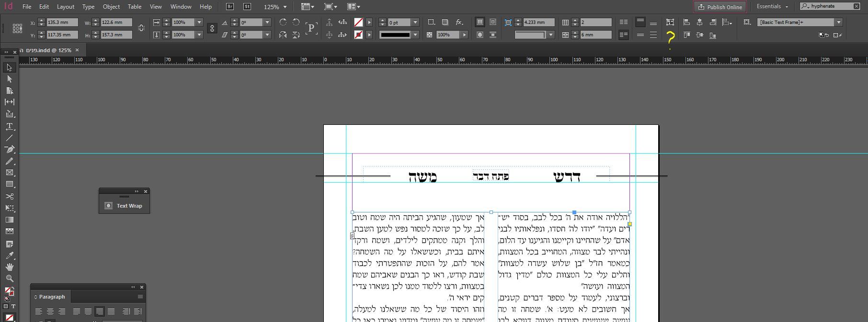Rotate 90° clockwise icon in control bar
The width and height of the screenshot is (868, 322).
[x=283, y=22]
